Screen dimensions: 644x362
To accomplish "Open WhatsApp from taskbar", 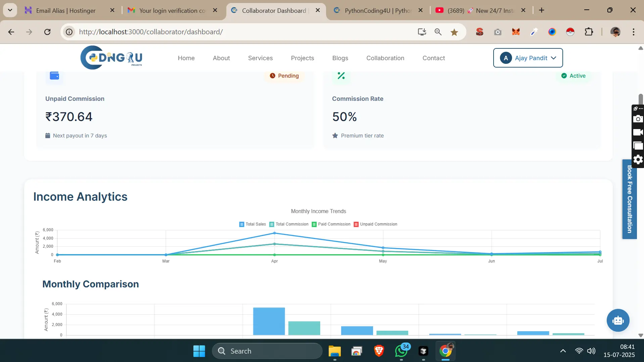I will point(401,351).
